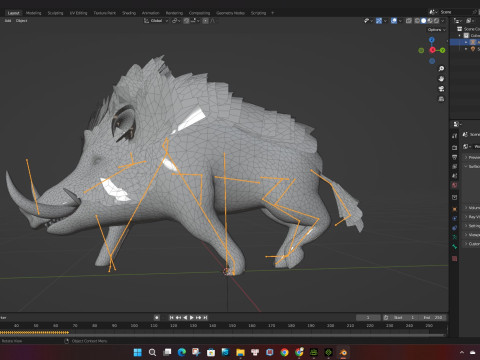Click the current frame number field
This screenshot has height=360, width=480.
pyautogui.click(x=368, y=317)
